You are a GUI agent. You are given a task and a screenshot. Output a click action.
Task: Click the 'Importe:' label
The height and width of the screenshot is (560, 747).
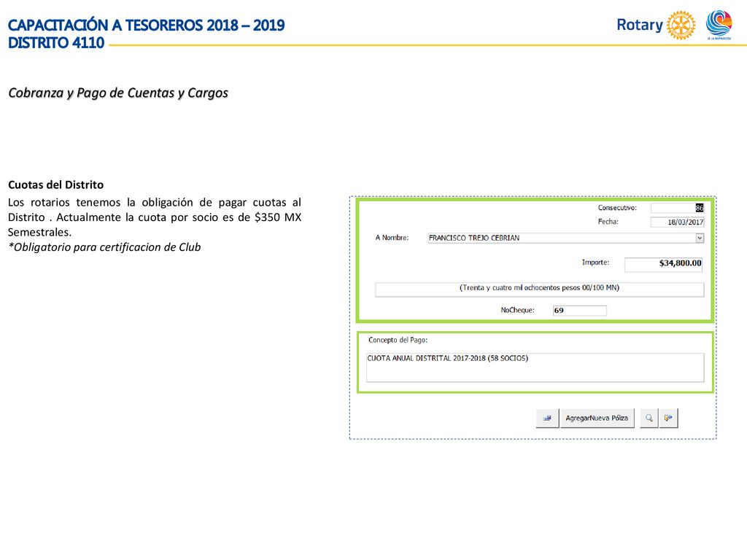coord(595,262)
